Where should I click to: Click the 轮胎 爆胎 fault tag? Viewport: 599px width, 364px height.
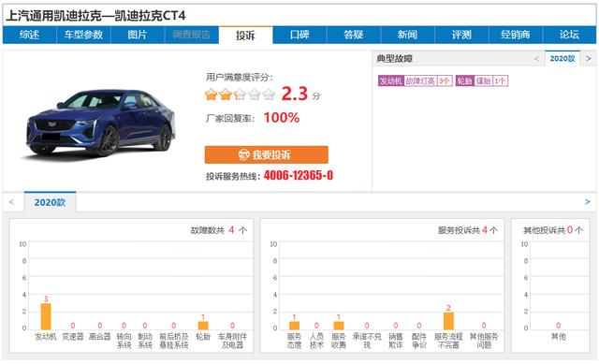pyautogui.click(x=482, y=80)
